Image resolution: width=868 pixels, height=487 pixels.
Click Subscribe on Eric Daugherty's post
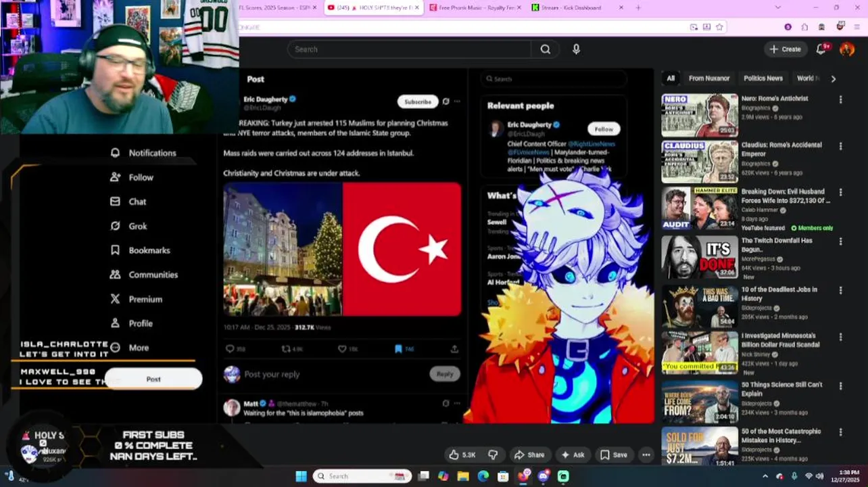(418, 101)
